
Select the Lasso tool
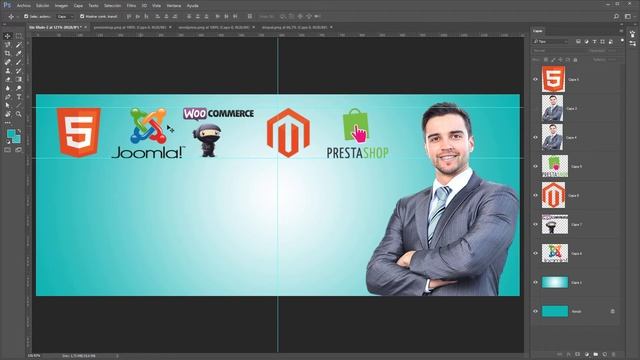(x=7, y=44)
